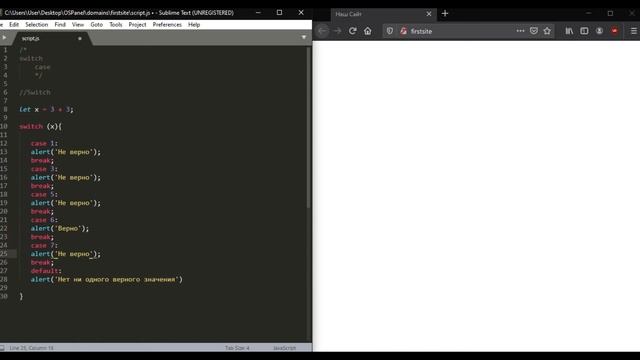Open the Preferences menu

[x=167, y=24]
